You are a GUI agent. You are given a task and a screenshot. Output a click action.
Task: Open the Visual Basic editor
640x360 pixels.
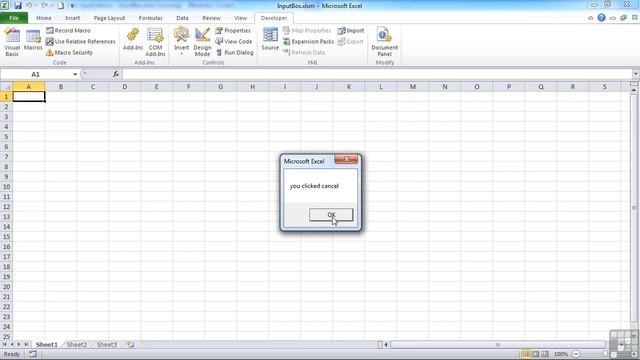click(x=12, y=42)
